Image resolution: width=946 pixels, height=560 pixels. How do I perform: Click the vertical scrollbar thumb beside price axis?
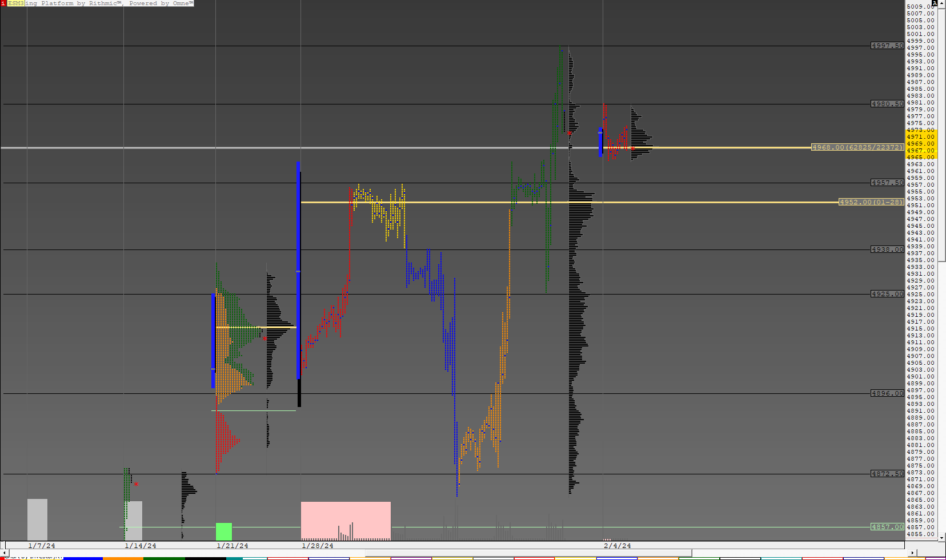pyautogui.click(x=942, y=134)
